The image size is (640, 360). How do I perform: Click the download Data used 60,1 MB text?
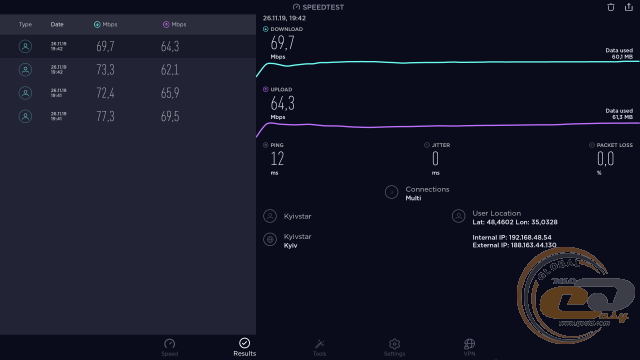(x=619, y=53)
